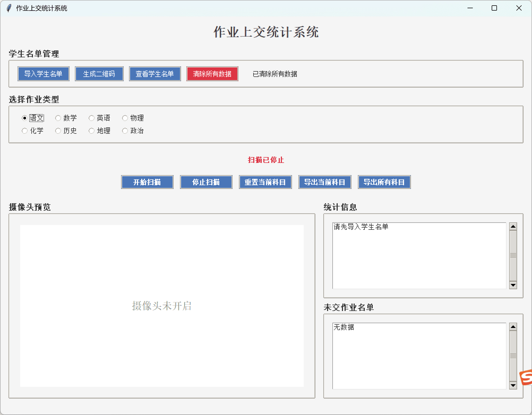The height and width of the screenshot is (415, 532).
Task: Click the Python icon in title bar
Action: point(9,8)
